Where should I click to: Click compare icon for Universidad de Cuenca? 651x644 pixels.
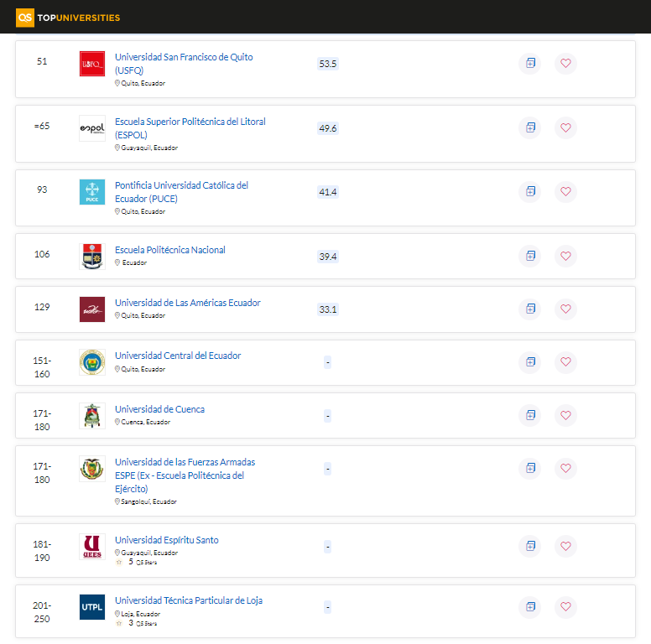tap(529, 415)
